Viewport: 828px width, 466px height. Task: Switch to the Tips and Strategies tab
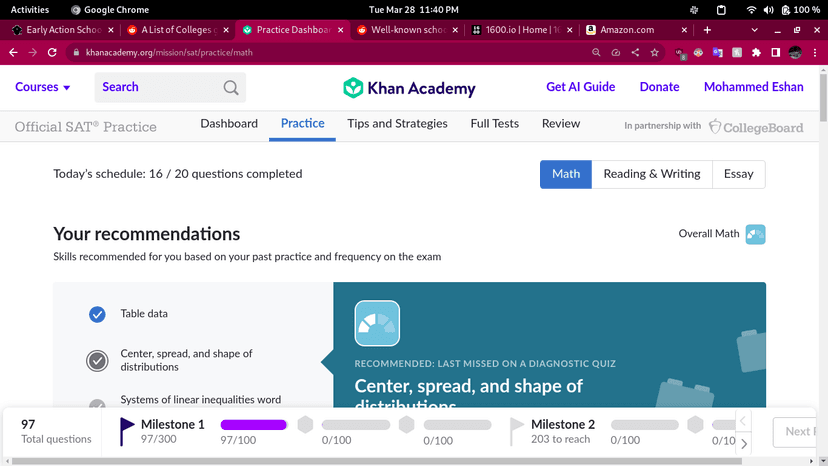tap(397, 124)
